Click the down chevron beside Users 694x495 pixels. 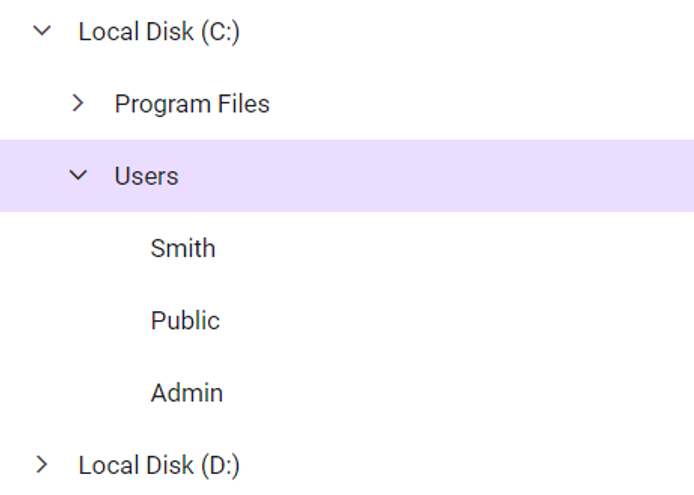point(78,175)
